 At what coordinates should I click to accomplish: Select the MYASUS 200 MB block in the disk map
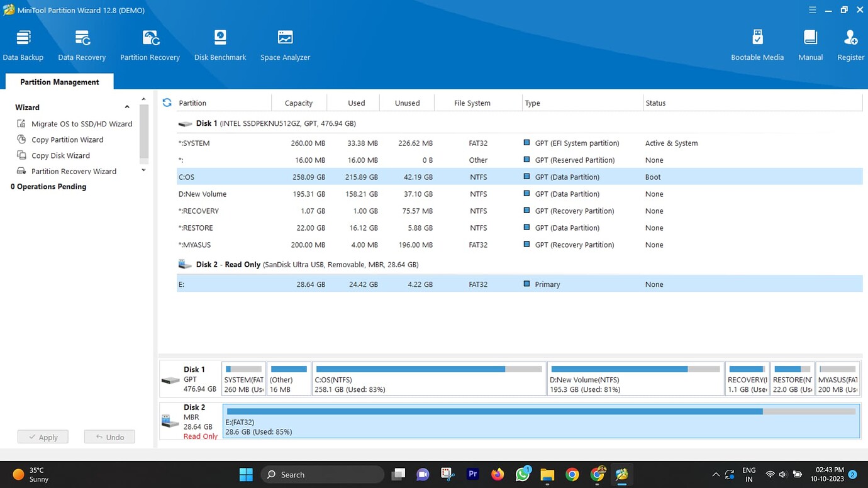[x=837, y=379]
